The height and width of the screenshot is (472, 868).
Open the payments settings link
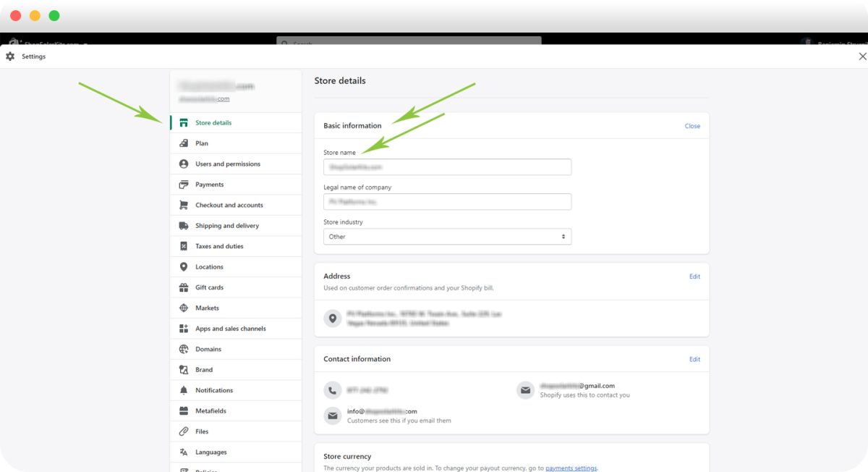pyautogui.click(x=570, y=468)
